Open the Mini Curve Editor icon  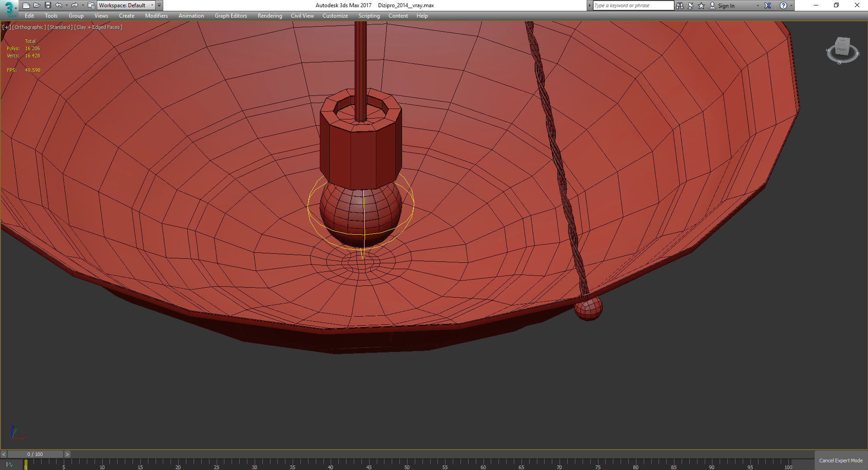[9, 464]
